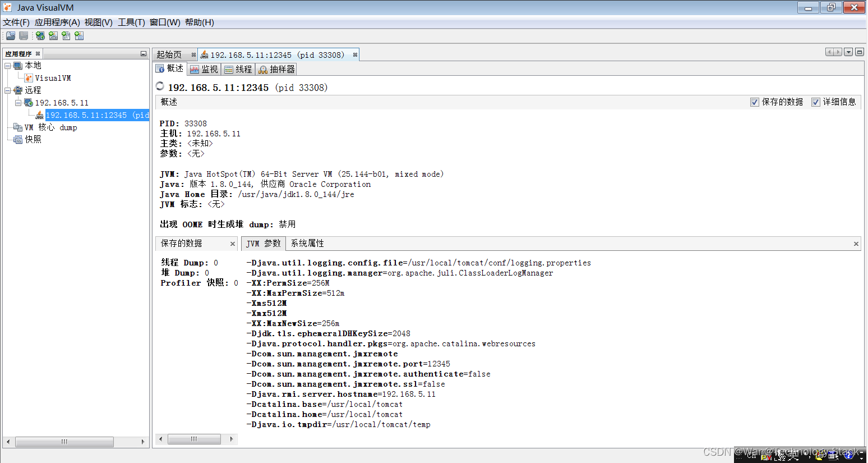Open the 帮助(H) menu
868x463 pixels.
[x=200, y=22]
